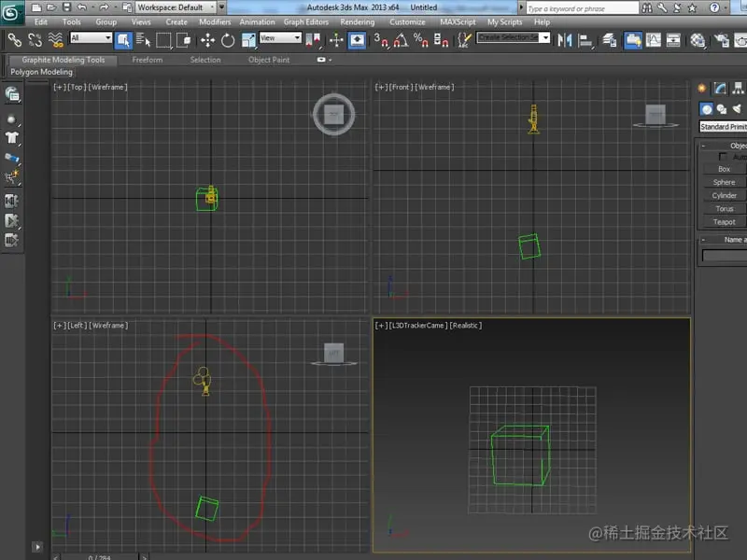
Task: Select the Unlink Selection broken chain tool
Action: [35, 40]
